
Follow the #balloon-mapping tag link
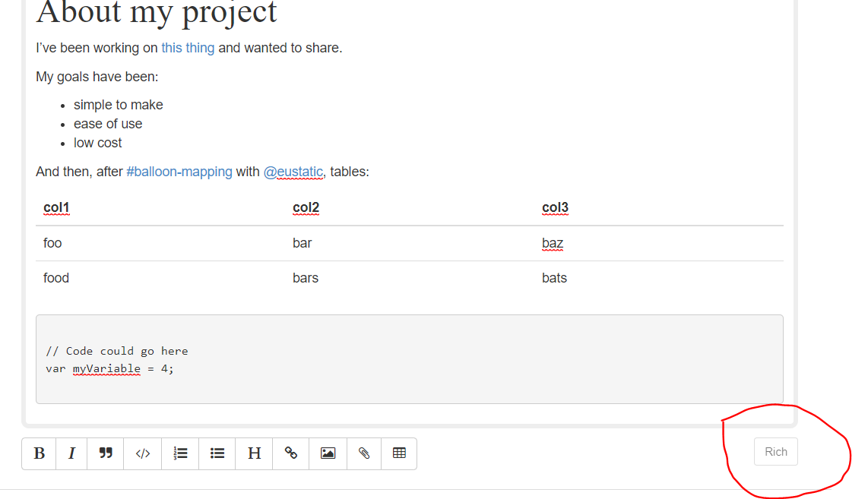tap(178, 172)
